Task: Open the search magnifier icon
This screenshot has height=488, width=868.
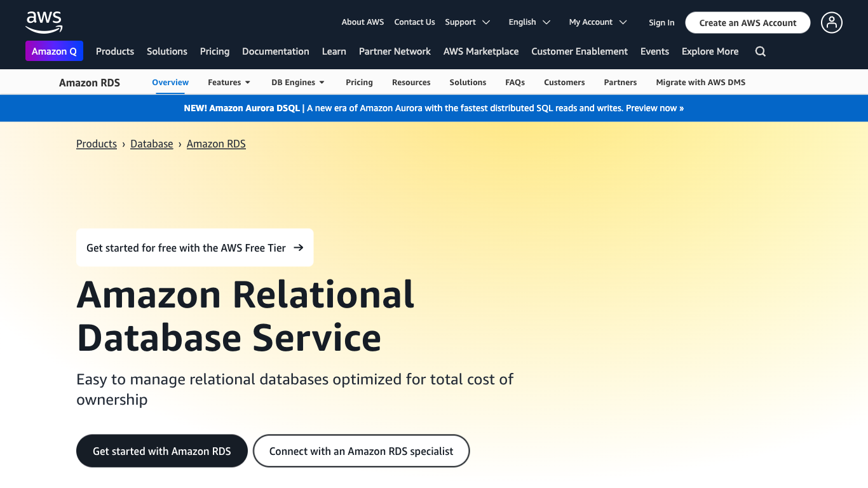Action: (x=760, y=51)
